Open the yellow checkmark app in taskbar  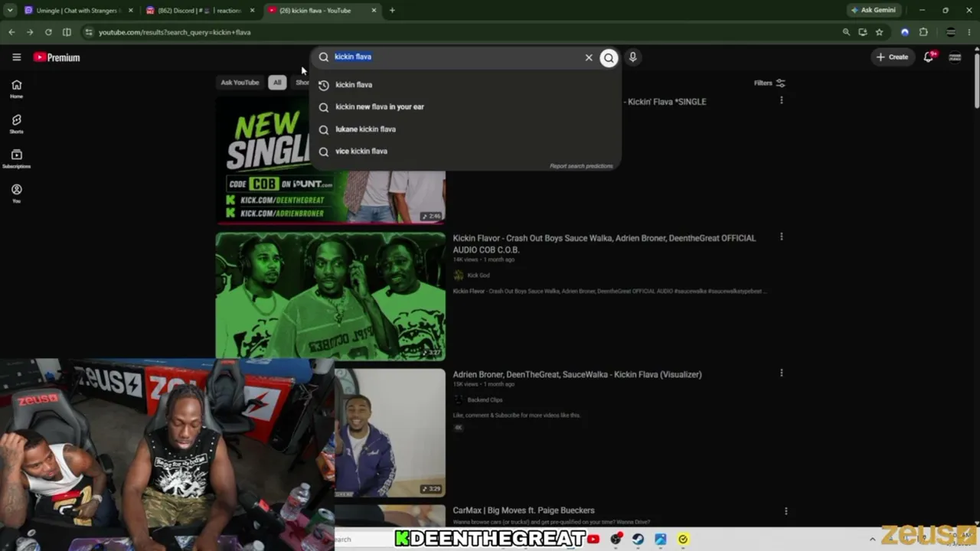click(x=683, y=540)
